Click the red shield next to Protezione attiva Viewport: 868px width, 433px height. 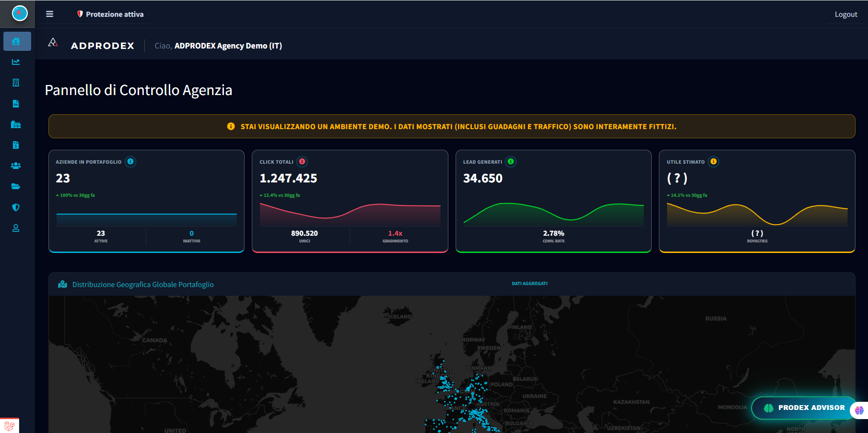click(x=80, y=14)
